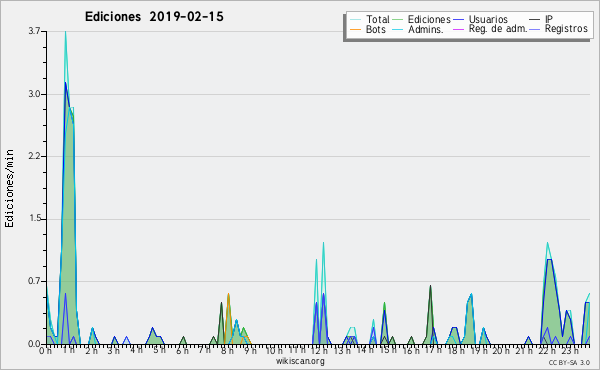The height and width of the screenshot is (370, 600).
Task: Click the chart title Ediciones 2019-02-15
Action: [154, 17]
